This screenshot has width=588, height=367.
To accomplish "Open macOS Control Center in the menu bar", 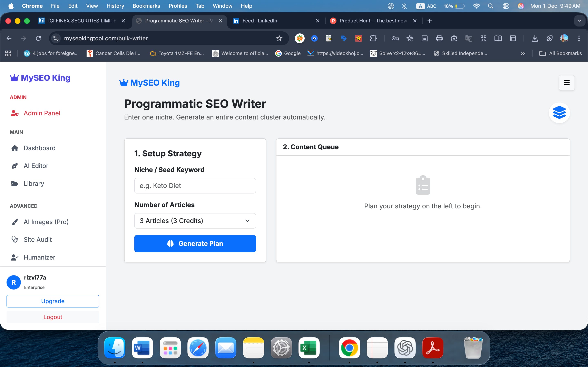I will click(x=506, y=6).
